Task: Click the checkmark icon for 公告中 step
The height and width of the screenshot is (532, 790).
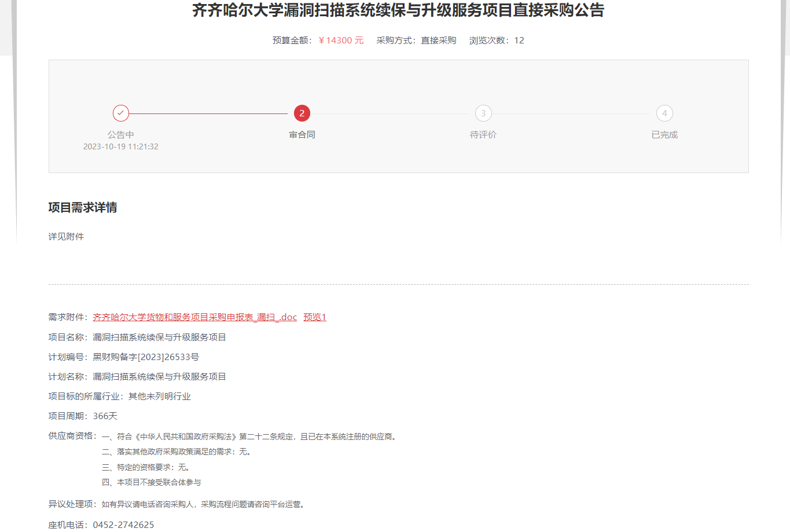Action: pyautogui.click(x=120, y=113)
